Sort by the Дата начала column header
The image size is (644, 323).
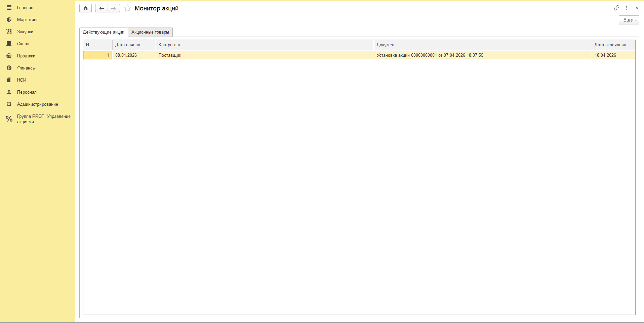(128, 45)
